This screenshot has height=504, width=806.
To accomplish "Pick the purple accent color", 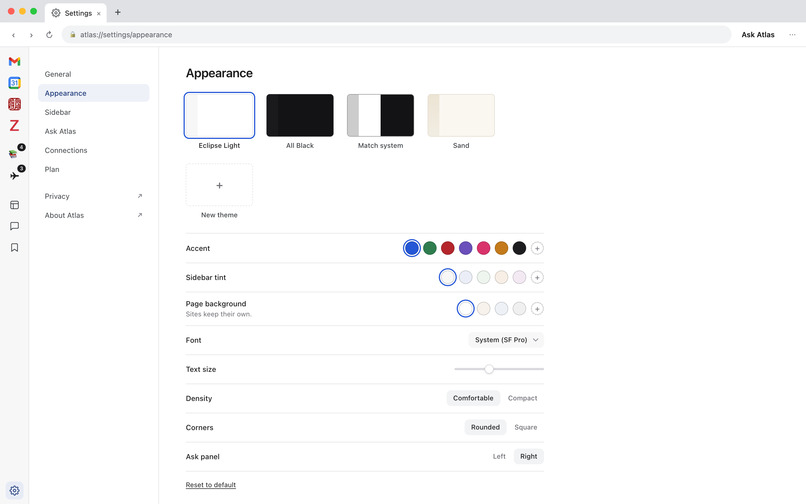I will [x=466, y=248].
